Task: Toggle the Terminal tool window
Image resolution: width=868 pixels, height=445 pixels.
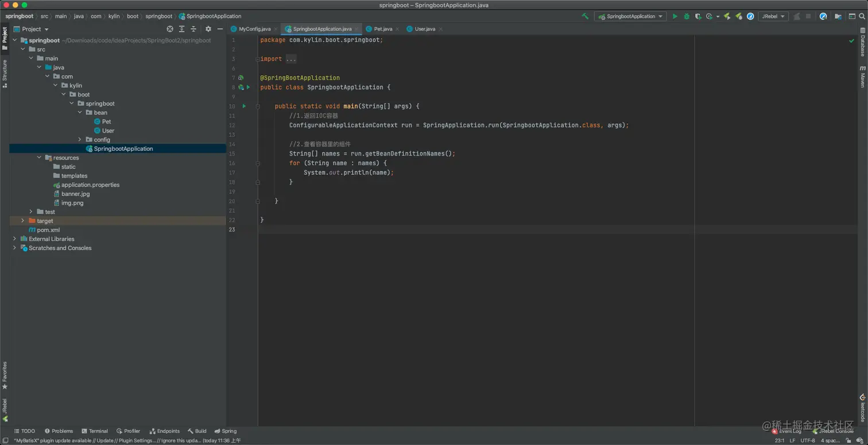Action: coord(95,431)
